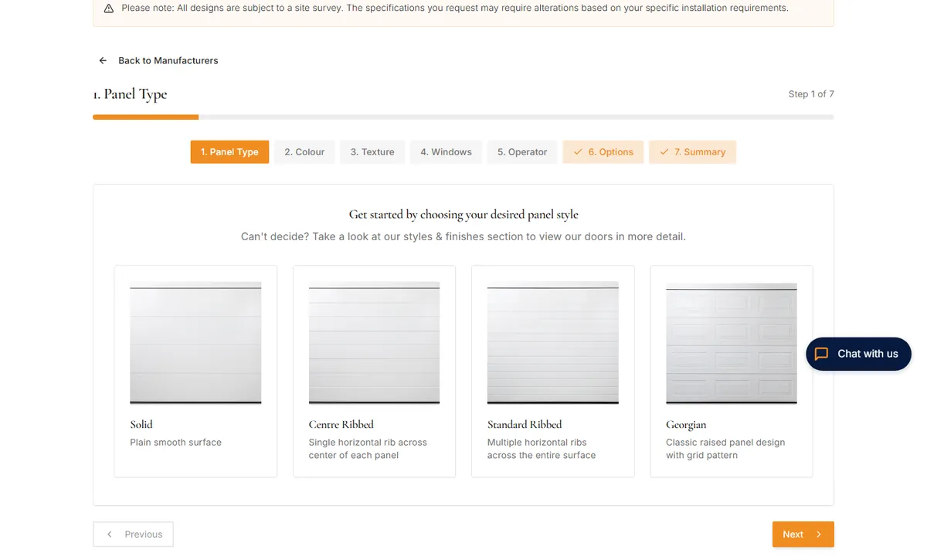Click the warning triangle icon in the notice
This screenshot has height=560, width=927.
[x=108, y=8]
